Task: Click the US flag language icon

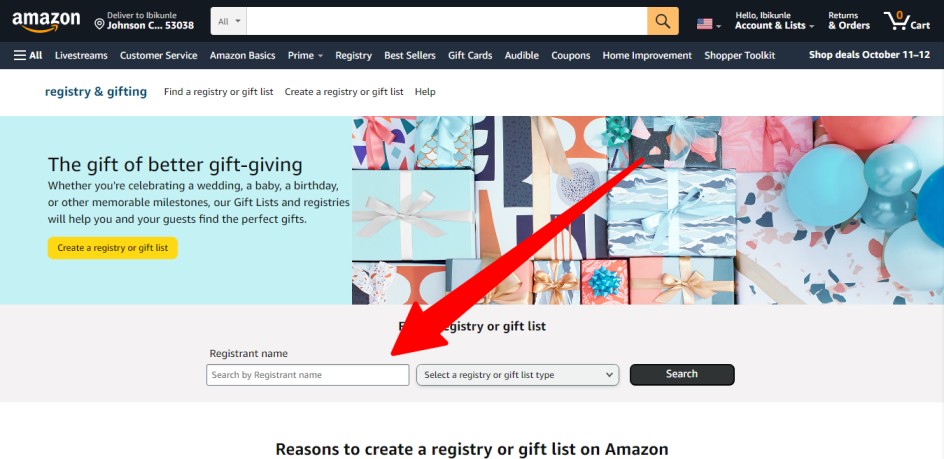Action: (x=704, y=24)
